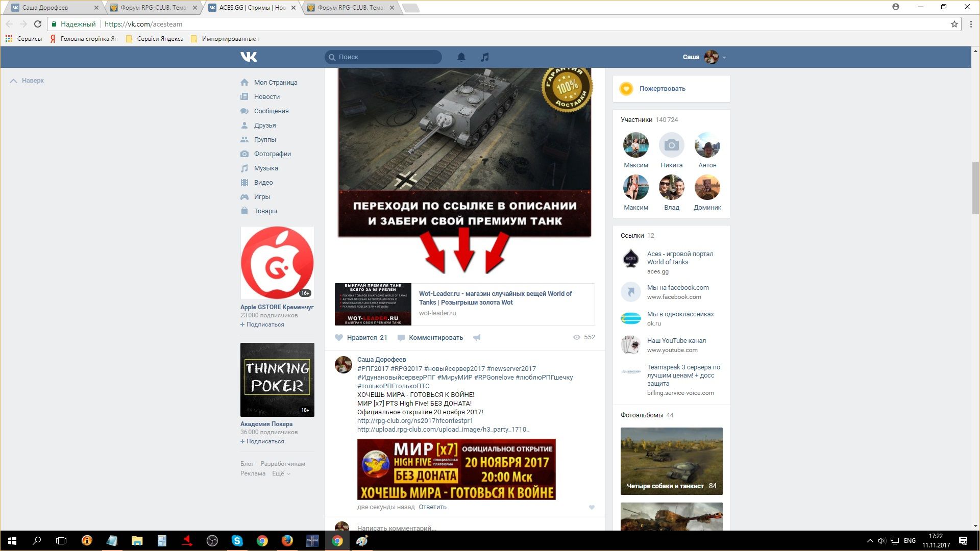Open the notifications bell
Screen dimensions: 980x551
coord(461,57)
